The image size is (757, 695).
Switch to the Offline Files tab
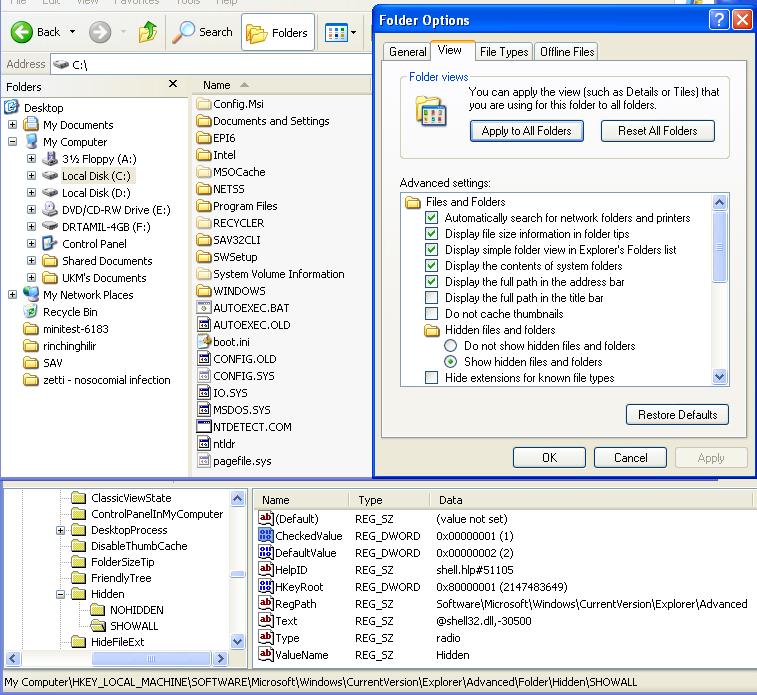tap(567, 52)
